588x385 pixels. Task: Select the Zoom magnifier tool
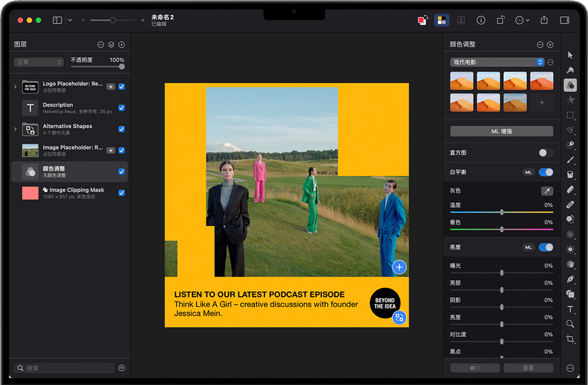[570, 324]
